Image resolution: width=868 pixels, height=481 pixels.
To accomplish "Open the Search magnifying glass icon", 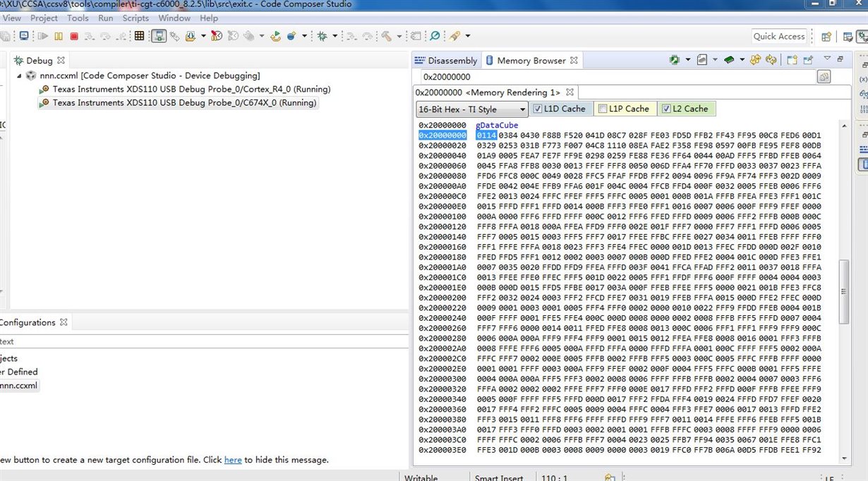I will (x=435, y=36).
